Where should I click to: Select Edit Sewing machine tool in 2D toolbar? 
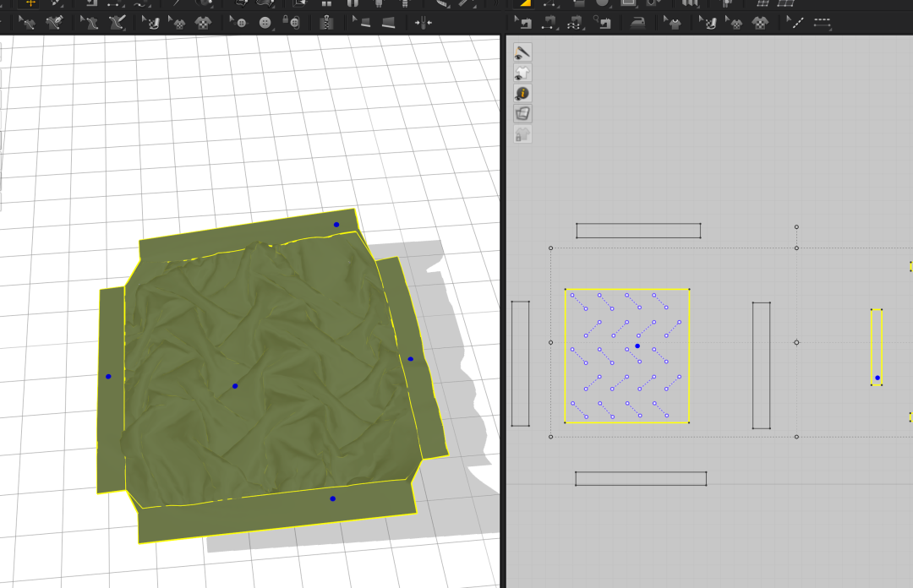coord(523,23)
